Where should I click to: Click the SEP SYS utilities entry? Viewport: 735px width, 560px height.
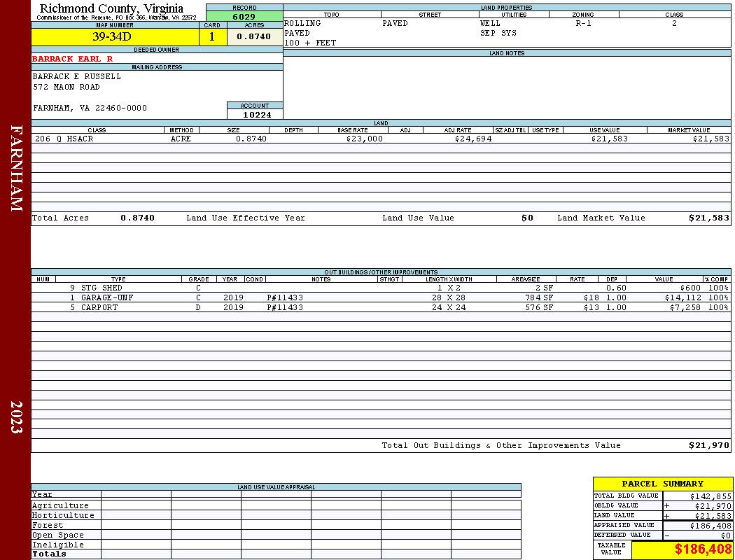(498, 34)
